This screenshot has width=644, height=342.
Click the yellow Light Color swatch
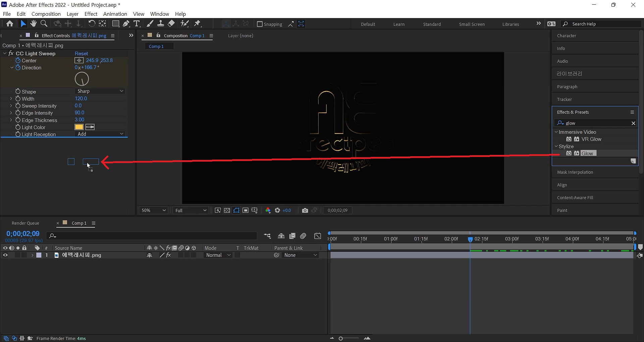[79, 127]
